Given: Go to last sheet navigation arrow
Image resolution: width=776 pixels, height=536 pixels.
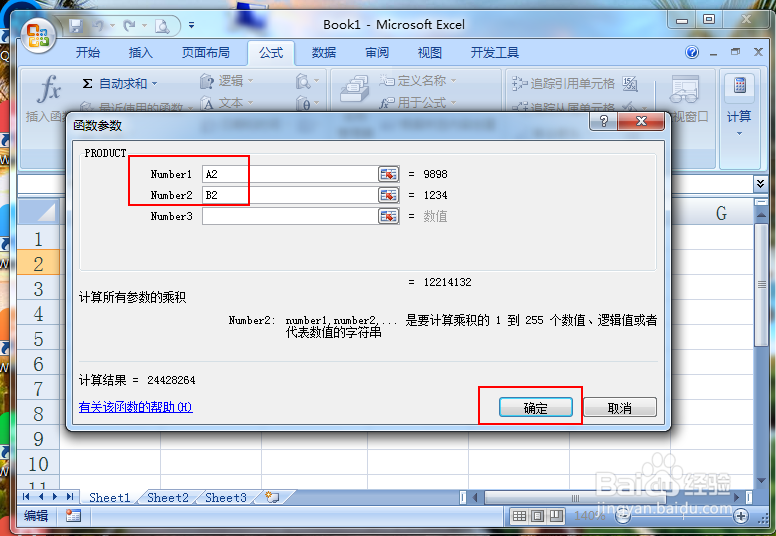Looking at the screenshot, I should click(x=70, y=496).
